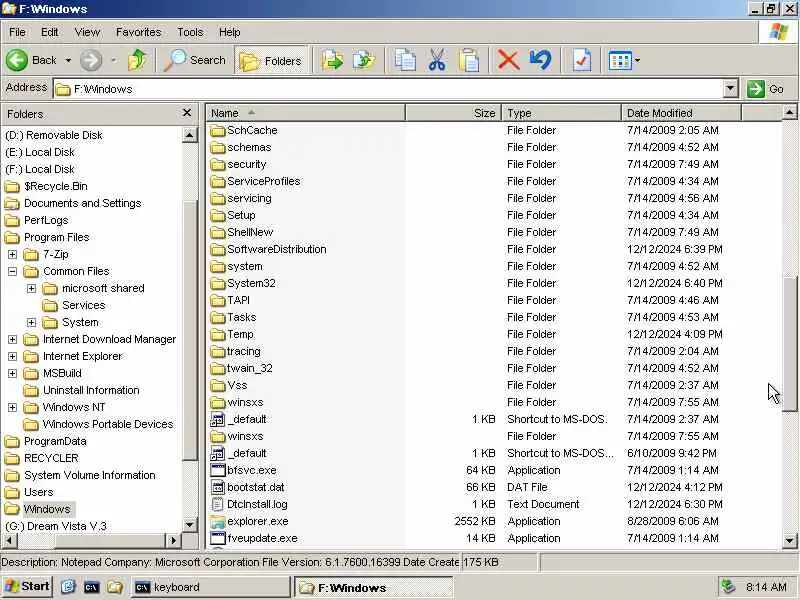This screenshot has width=800, height=600.
Task: Click the command prompt quick launch icon
Action: click(x=92, y=587)
